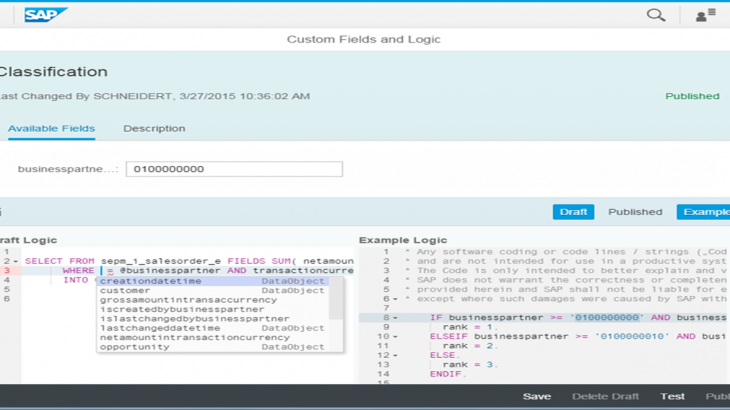
Task: Click WHERE keyword on draft line 3
Action: pos(78,271)
